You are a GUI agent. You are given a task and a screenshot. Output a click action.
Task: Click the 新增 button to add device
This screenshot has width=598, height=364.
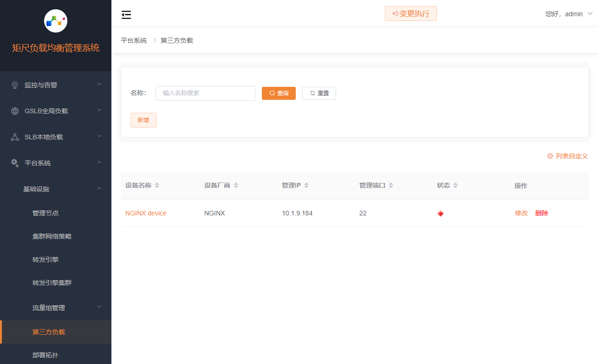click(143, 120)
